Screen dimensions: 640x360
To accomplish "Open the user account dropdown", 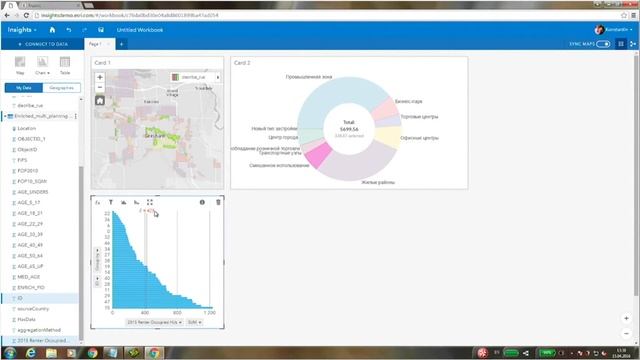I will pyautogui.click(x=613, y=30).
